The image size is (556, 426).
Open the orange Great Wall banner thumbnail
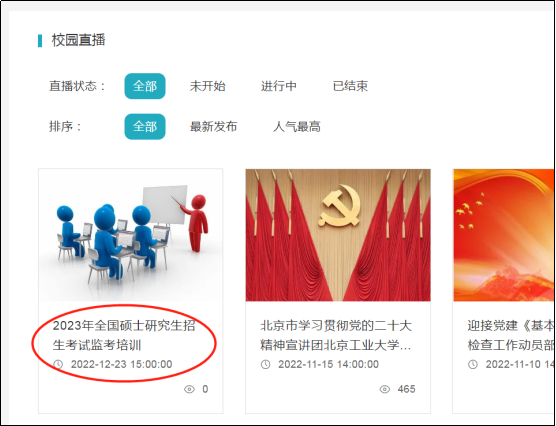point(504,235)
